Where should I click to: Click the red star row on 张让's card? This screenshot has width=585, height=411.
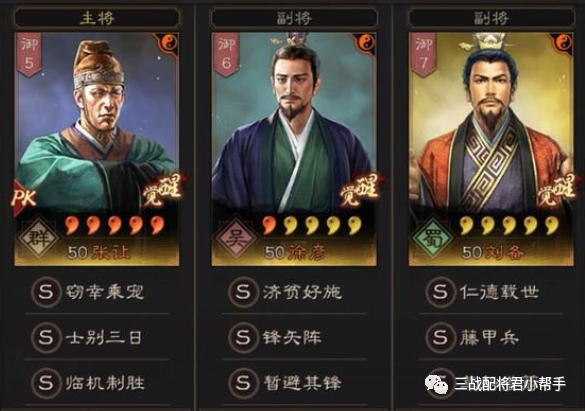pos(115,225)
